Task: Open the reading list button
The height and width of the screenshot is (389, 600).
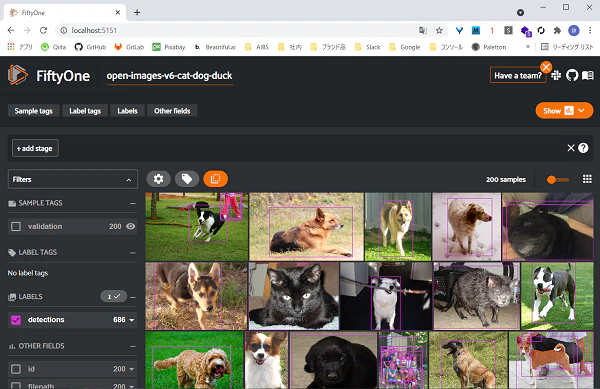Action: 567,47
